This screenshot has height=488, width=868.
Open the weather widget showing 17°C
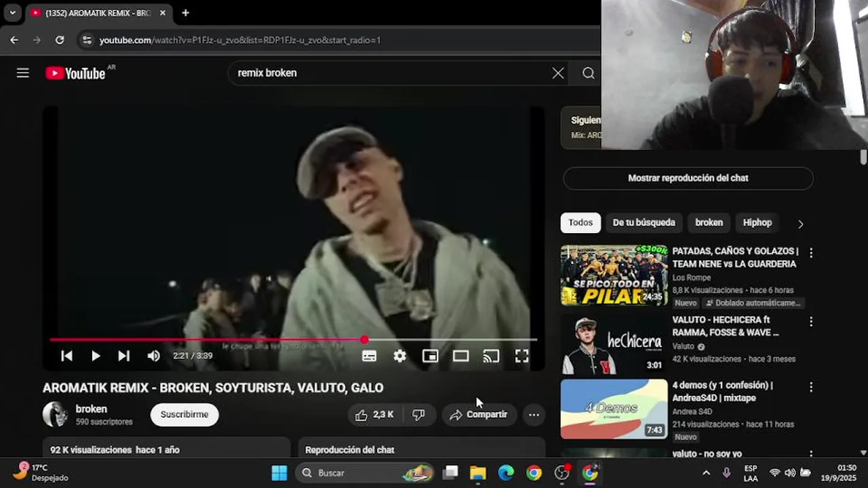point(41,472)
